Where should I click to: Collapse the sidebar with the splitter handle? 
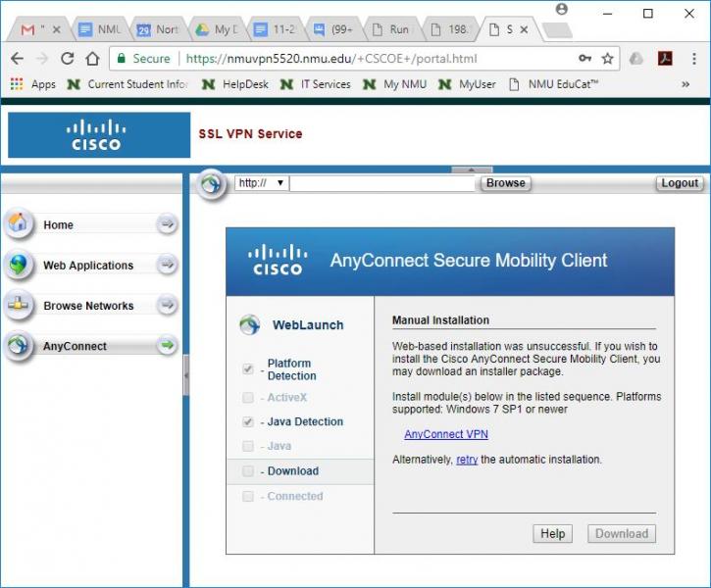pos(186,375)
